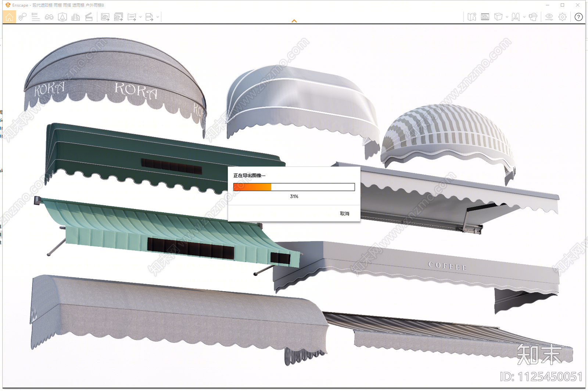Viewport: 588px width, 391px height.
Task: Open dropdown arrow beside EXE export
Action: click(158, 17)
